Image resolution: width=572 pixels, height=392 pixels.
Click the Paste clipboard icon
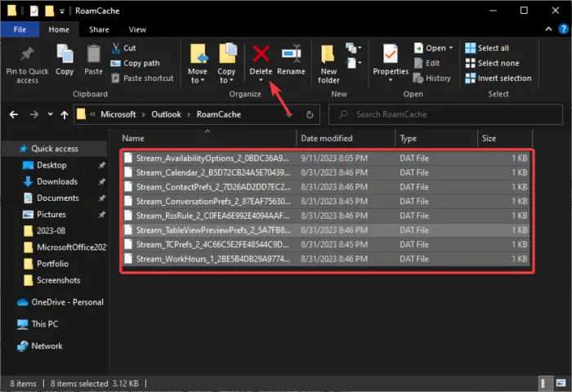[x=93, y=54]
